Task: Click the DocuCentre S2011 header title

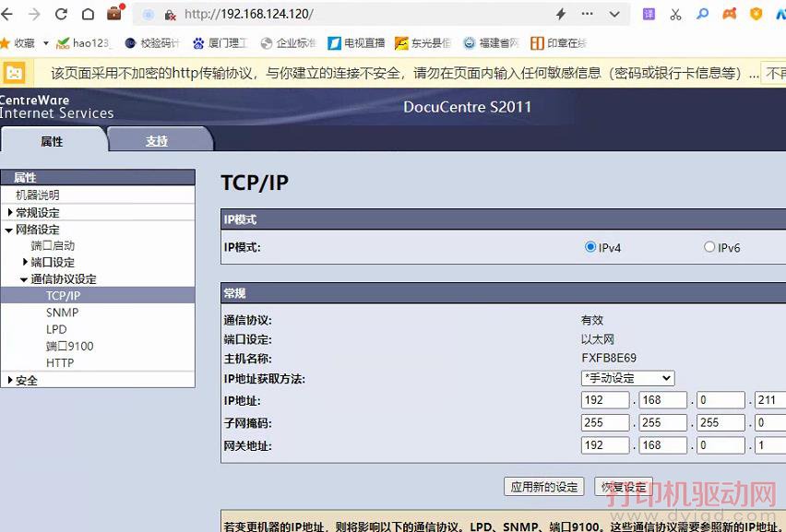Action: pos(467,107)
